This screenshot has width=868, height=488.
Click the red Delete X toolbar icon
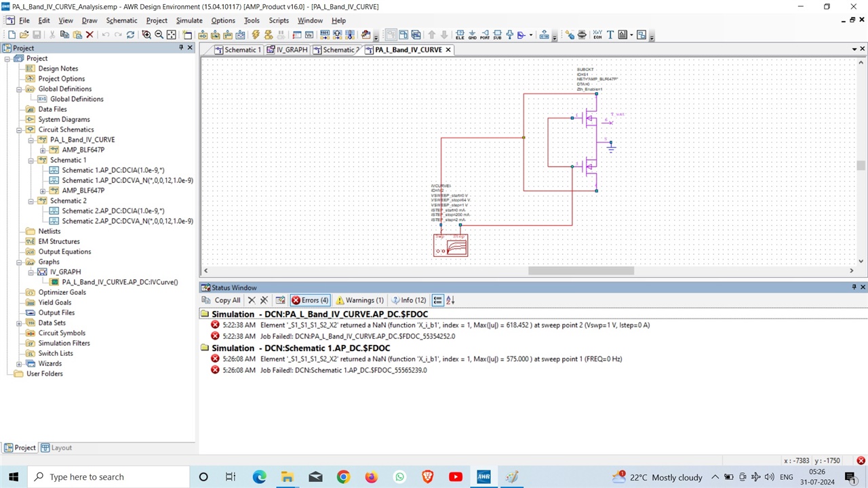[90, 35]
